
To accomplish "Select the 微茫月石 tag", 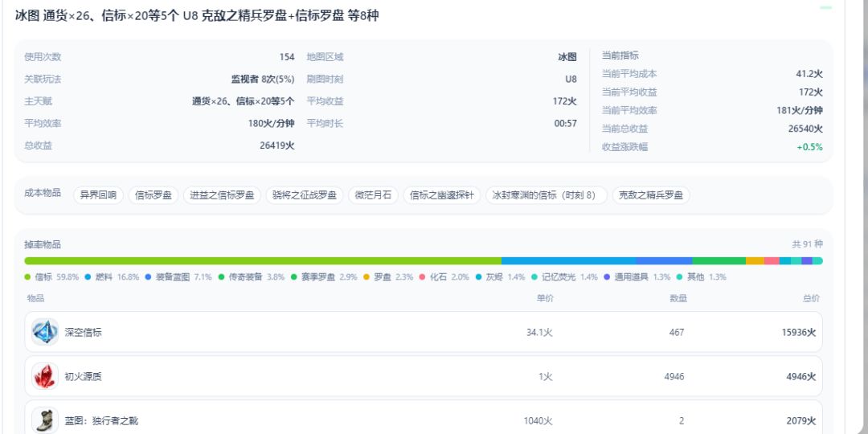I will coord(373,194).
